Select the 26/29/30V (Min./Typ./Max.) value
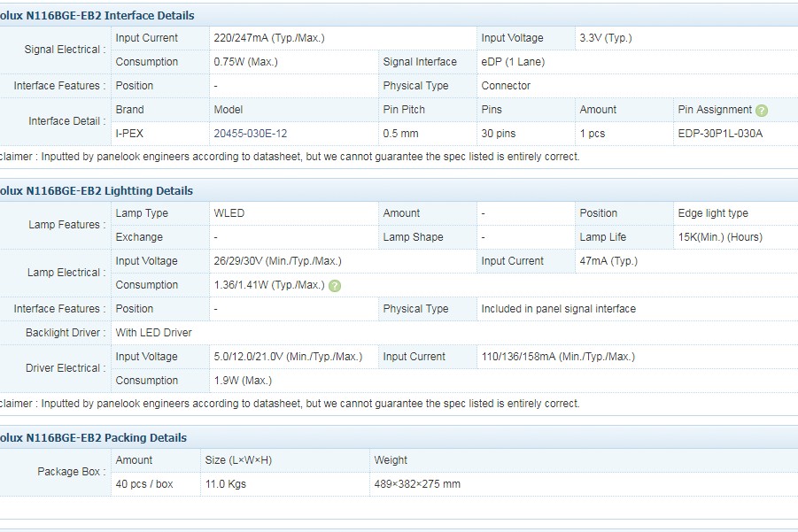This screenshot has width=798, height=532. 277,261
